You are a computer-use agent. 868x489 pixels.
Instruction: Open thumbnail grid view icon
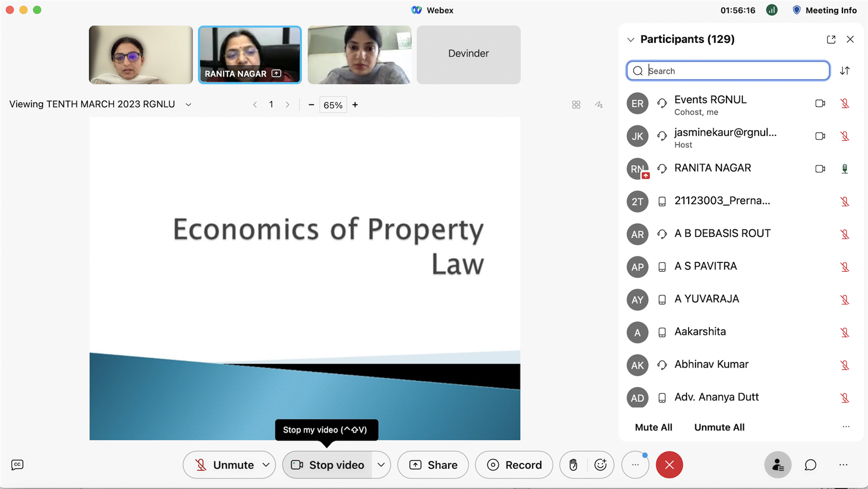[576, 105]
